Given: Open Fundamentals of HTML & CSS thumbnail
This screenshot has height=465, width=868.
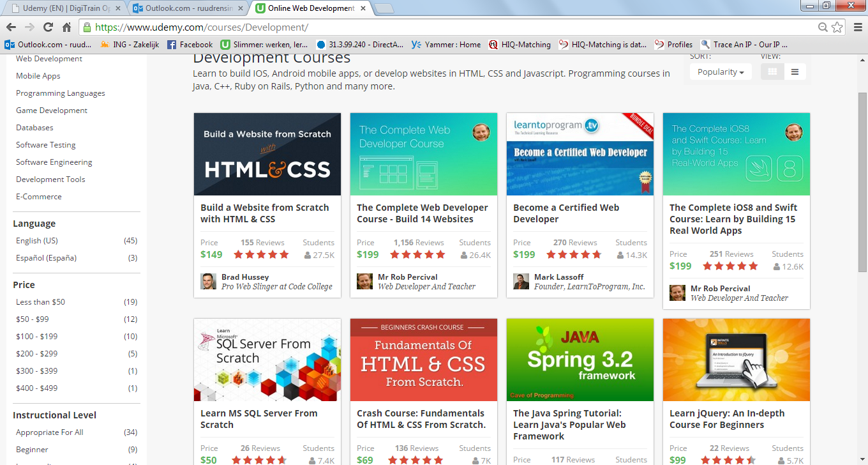Looking at the screenshot, I should tap(424, 360).
